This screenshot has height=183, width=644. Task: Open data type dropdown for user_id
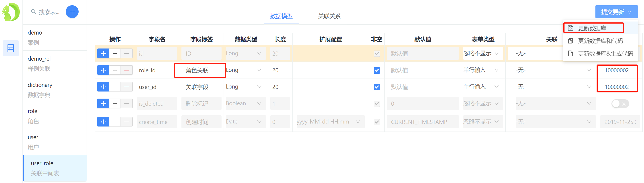246,87
